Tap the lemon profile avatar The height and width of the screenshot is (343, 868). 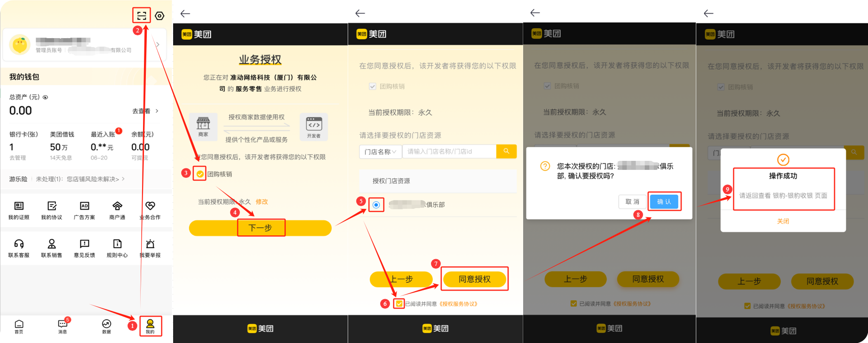pyautogui.click(x=20, y=45)
